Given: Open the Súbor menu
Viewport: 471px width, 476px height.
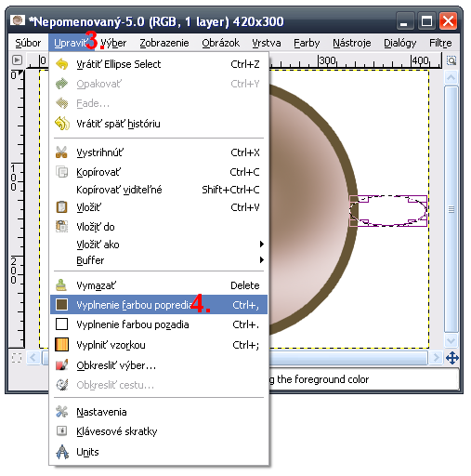Looking at the screenshot, I should coord(28,43).
